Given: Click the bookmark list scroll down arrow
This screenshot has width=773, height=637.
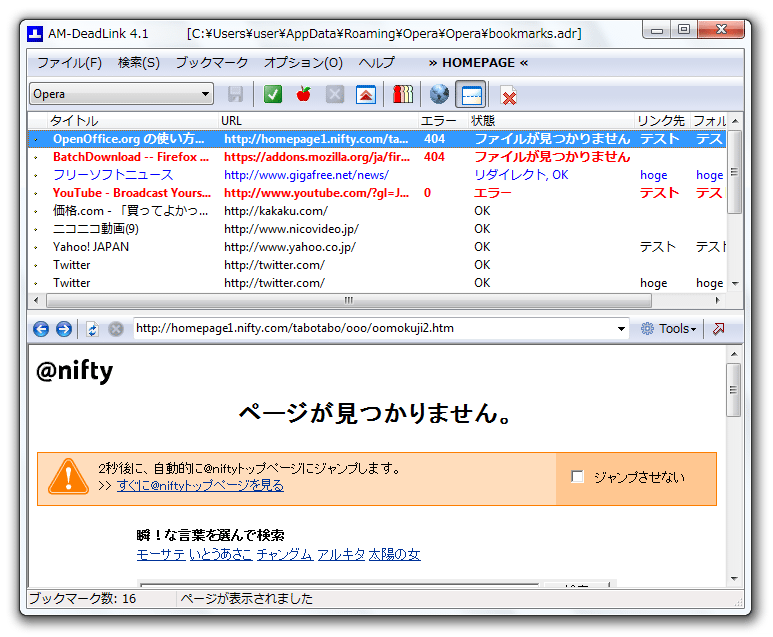Looking at the screenshot, I should (x=735, y=283).
